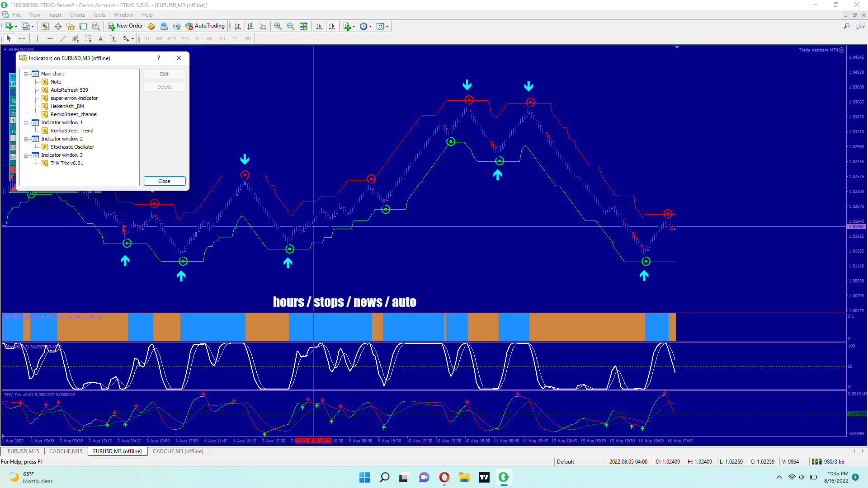Select the Crosshair cursor tool
The image size is (868, 488).
pos(22,39)
